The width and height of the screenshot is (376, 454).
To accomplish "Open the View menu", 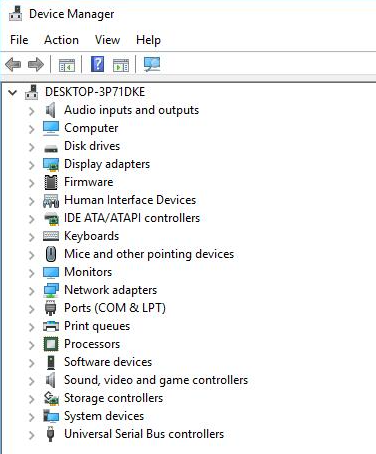I will tap(107, 40).
